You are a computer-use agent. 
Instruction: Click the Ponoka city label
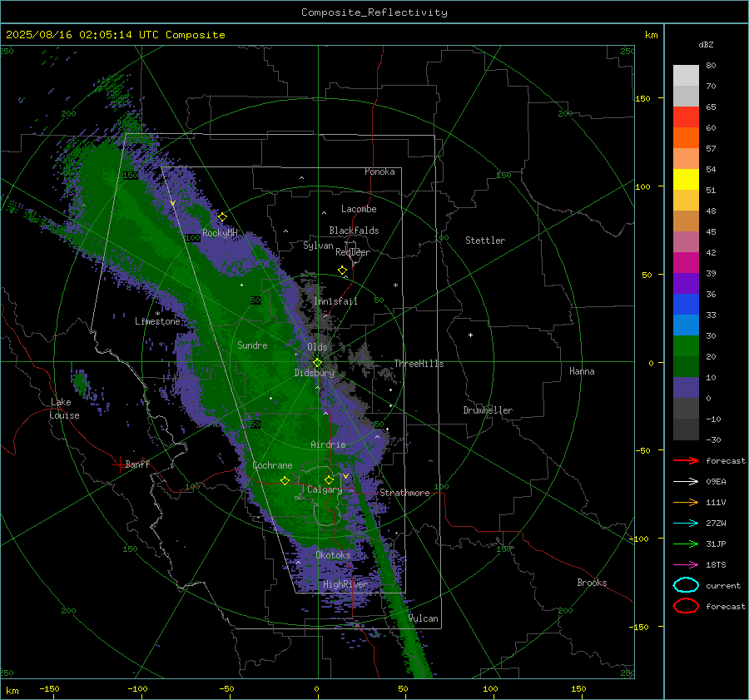tap(379, 171)
